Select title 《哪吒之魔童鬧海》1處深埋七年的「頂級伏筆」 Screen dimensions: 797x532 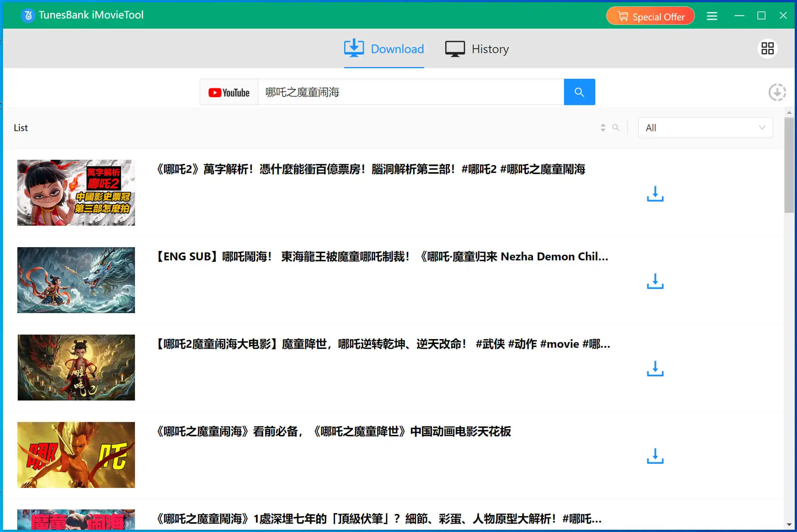pos(379,519)
